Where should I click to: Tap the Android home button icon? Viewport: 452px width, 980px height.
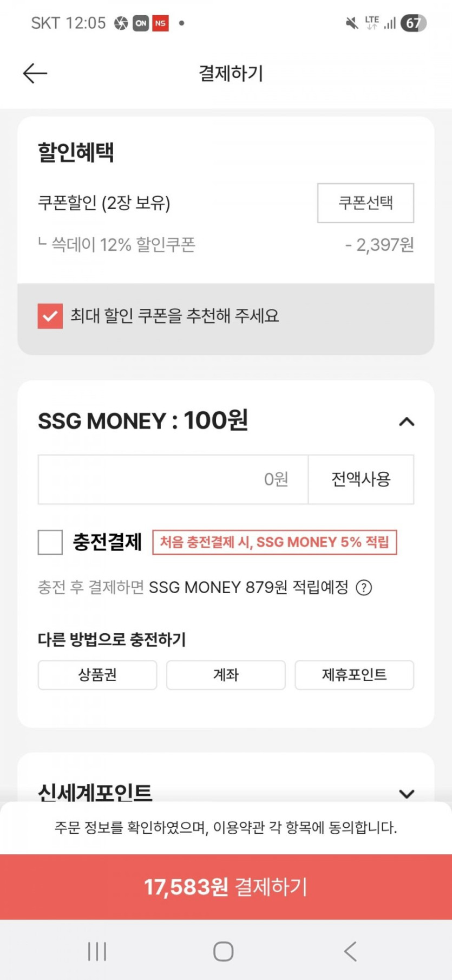(223, 951)
